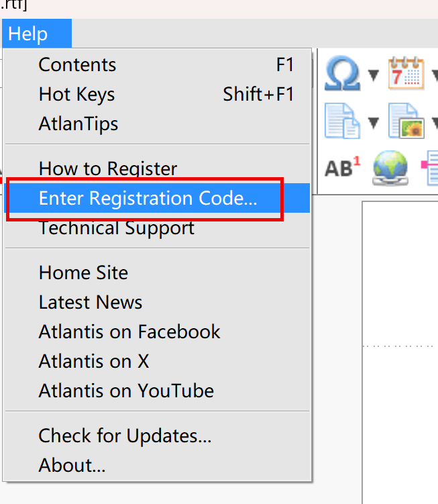This screenshot has height=504, width=438.
Task: Open AtlanTips from the Help menu
Action: 78,124
